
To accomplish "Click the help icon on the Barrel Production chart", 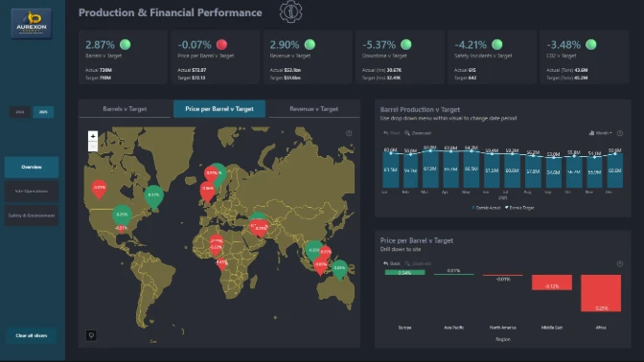I will point(620,133).
